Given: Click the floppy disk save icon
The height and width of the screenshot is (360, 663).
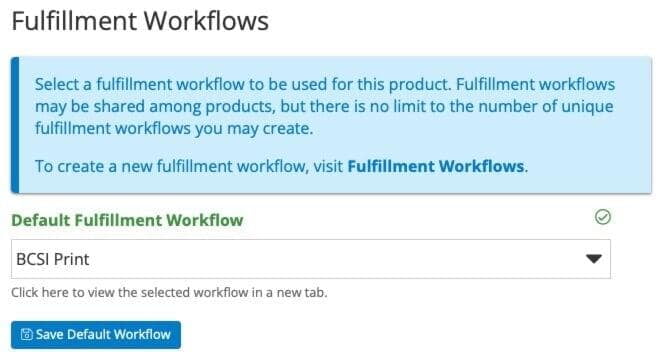Looking at the screenshot, I should pos(26,335).
